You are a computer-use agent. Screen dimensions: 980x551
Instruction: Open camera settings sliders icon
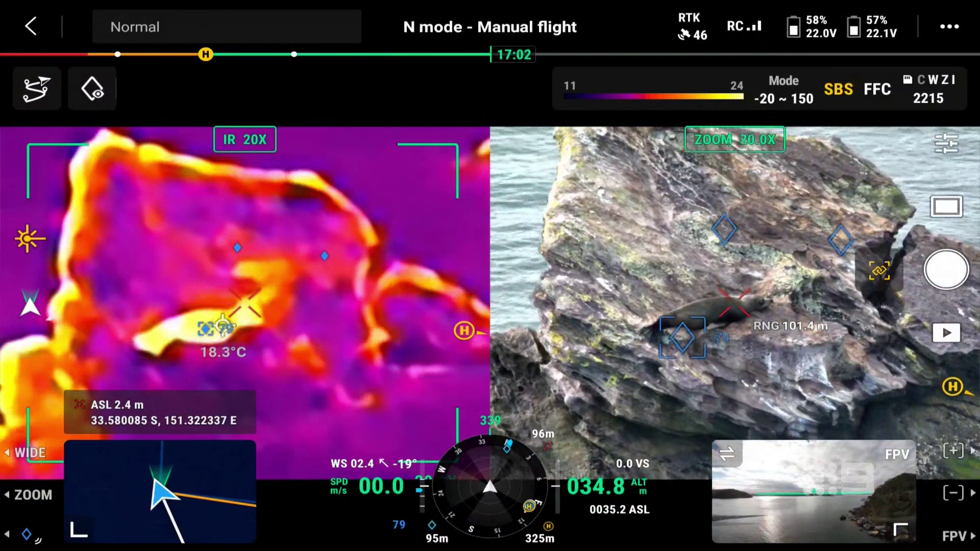(x=946, y=144)
